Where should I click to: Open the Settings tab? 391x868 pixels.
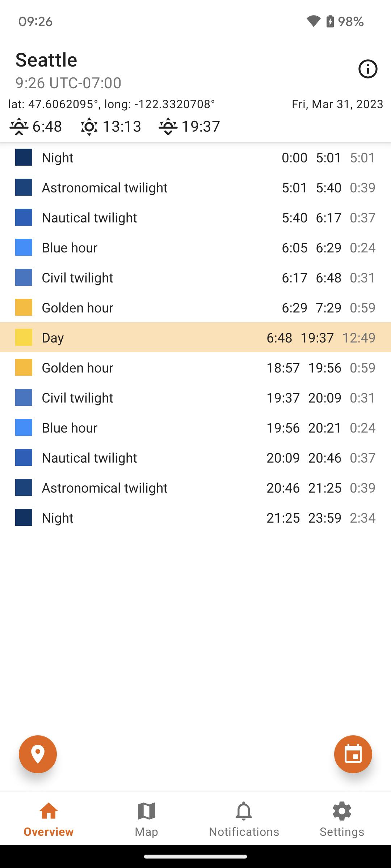[342, 819]
